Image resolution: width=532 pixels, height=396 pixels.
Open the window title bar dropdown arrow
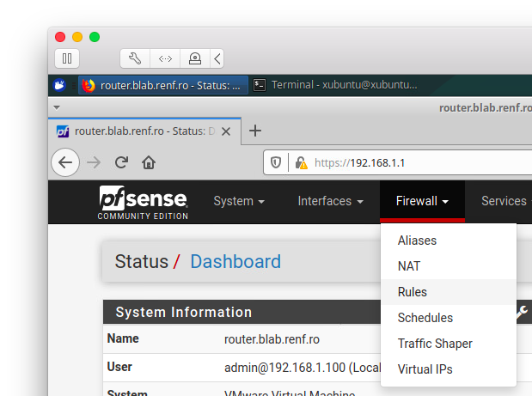[x=57, y=108]
